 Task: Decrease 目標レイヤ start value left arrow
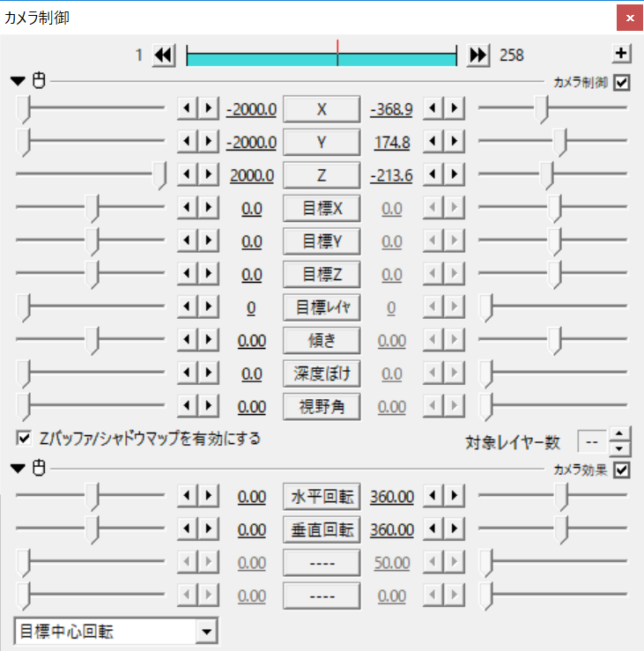188,307
